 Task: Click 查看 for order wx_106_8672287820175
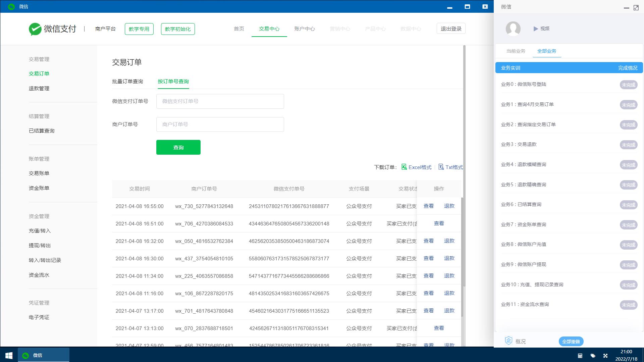[x=429, y=293]
